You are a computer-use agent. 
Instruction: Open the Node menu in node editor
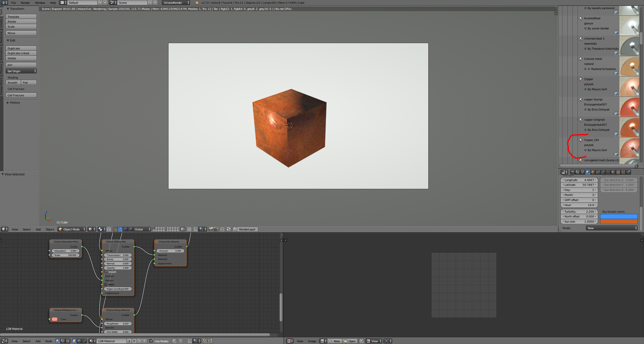pos(48,341)
